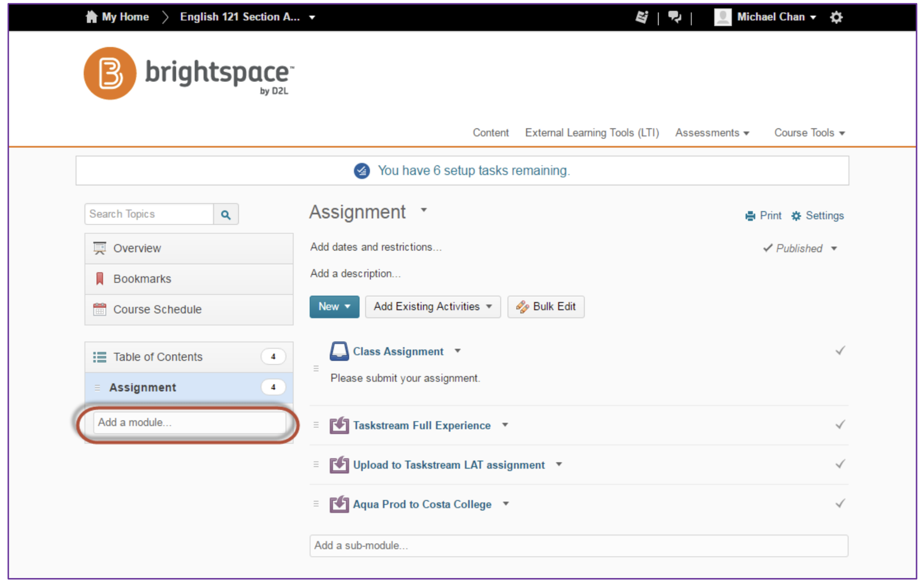924x586 pixels.
Task: Click the Bulk Edit button
Action: tap(546, 307)
